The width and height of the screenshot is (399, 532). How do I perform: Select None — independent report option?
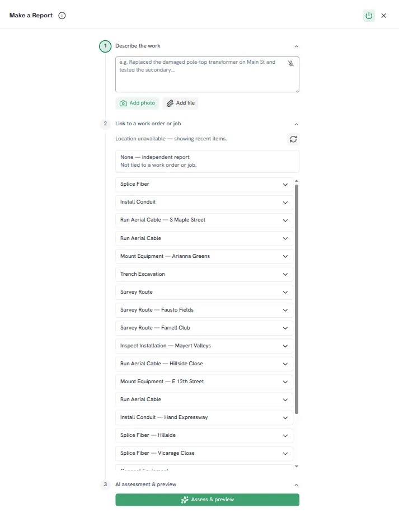point(207,161)
